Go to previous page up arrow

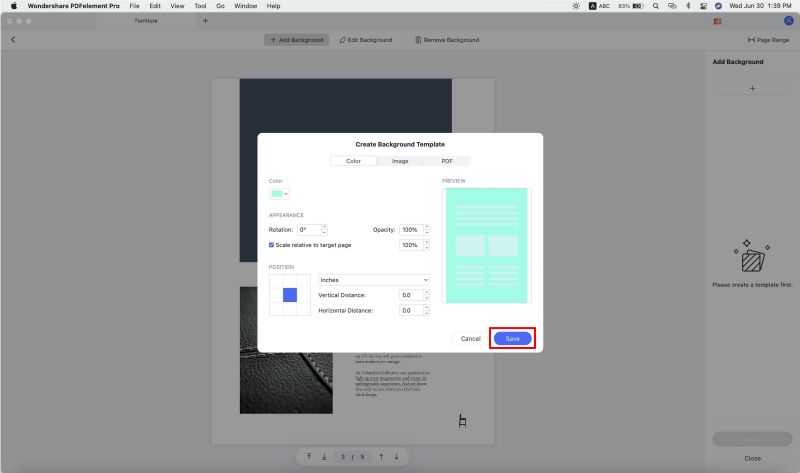(381, 457)
